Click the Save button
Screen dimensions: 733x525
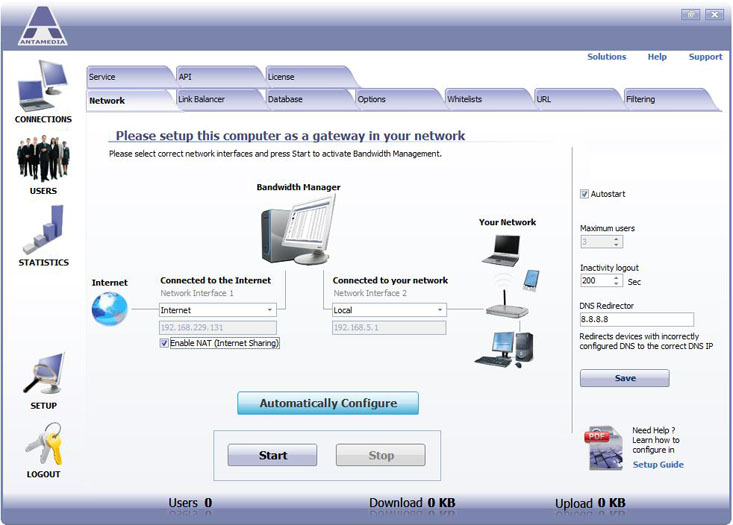(x=625, y=378)
